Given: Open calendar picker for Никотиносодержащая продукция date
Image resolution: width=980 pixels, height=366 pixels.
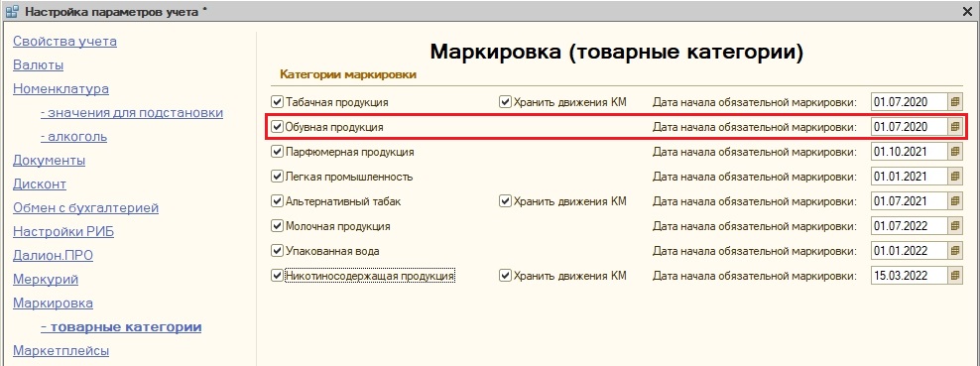Looking at the screenshot, I should pyautogui.click(x=954, y=276).
